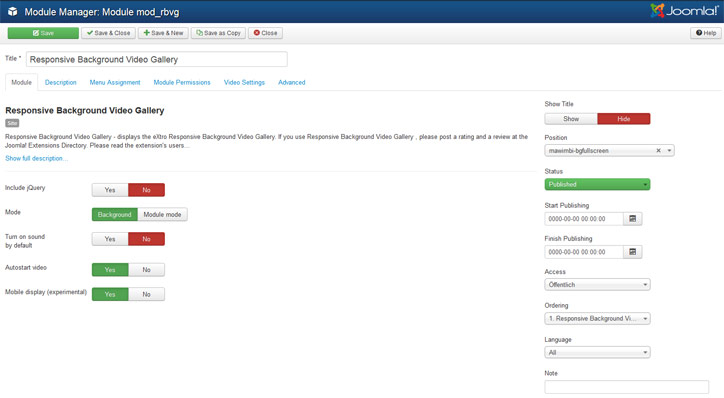Go to the Advanced tab
This screenshot has height=398, width=724.
click(x=292, y=82)
